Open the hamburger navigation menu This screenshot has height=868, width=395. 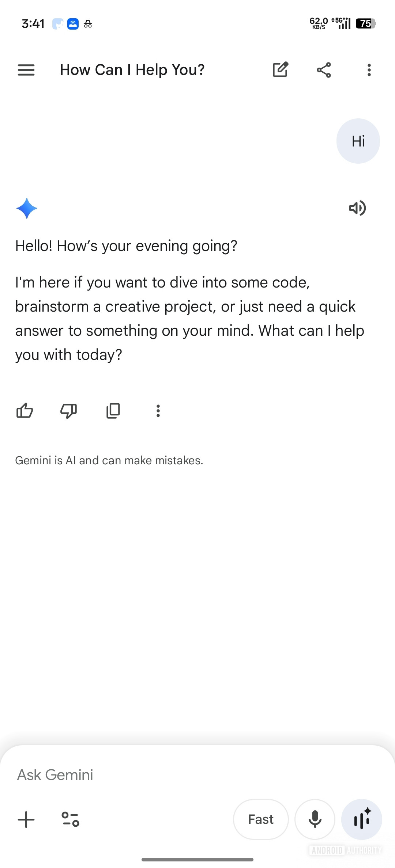[26, 70]
